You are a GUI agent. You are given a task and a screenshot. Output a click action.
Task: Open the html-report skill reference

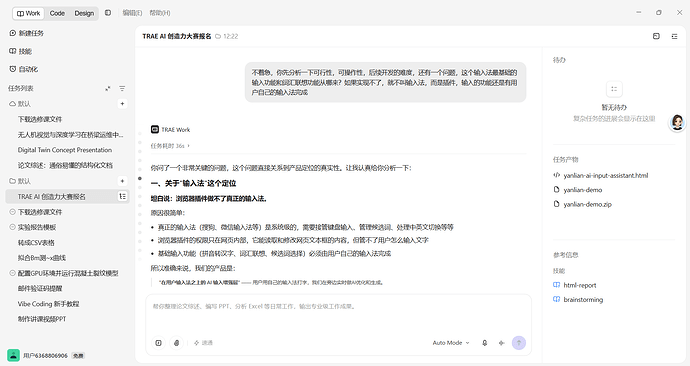[x=580, y=285]
